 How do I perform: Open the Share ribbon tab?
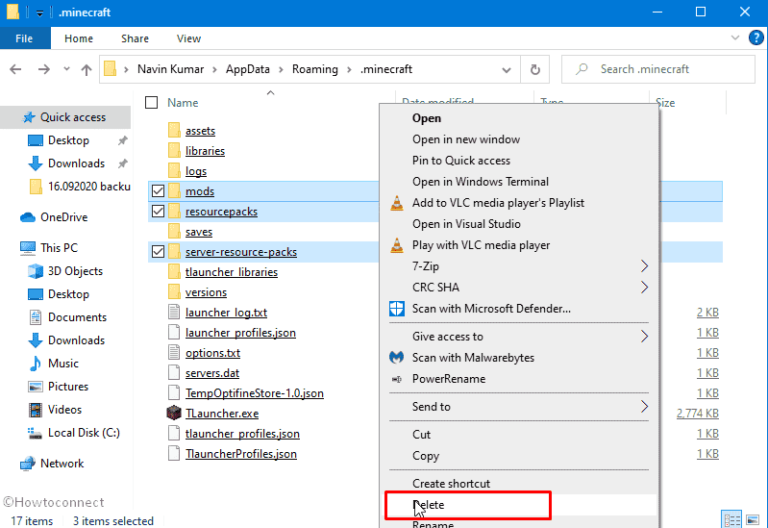click(135, 38)
